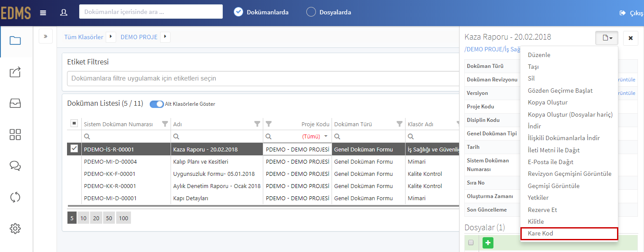
Task: Click the Çıkış logout button
Action: pyautogui.click(x=631, y=13)
